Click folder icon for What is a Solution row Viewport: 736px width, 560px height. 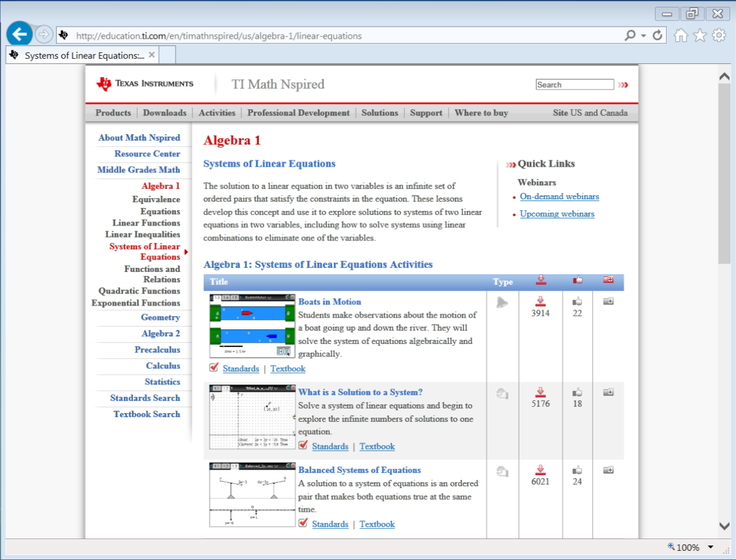coord(608,392)
